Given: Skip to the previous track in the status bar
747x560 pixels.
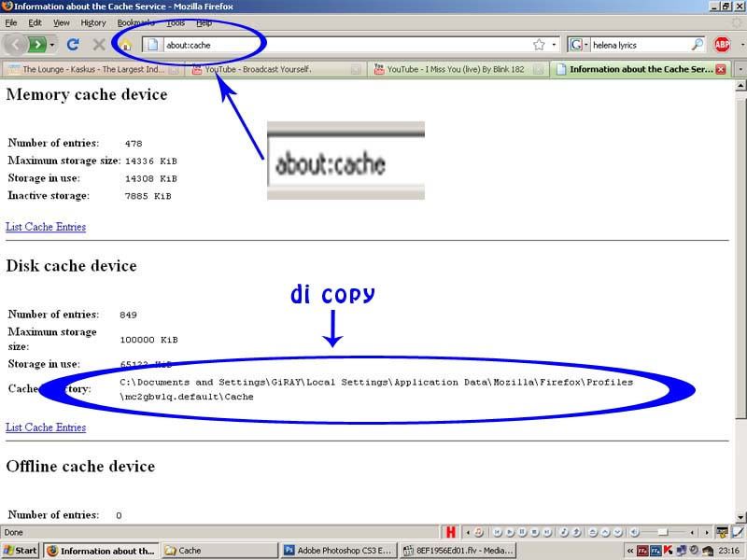Looking at the screenshot, I should tap(498, 532).
